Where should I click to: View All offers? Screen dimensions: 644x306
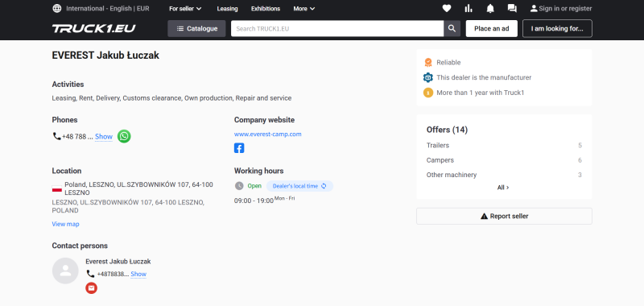tap(503, 188)
